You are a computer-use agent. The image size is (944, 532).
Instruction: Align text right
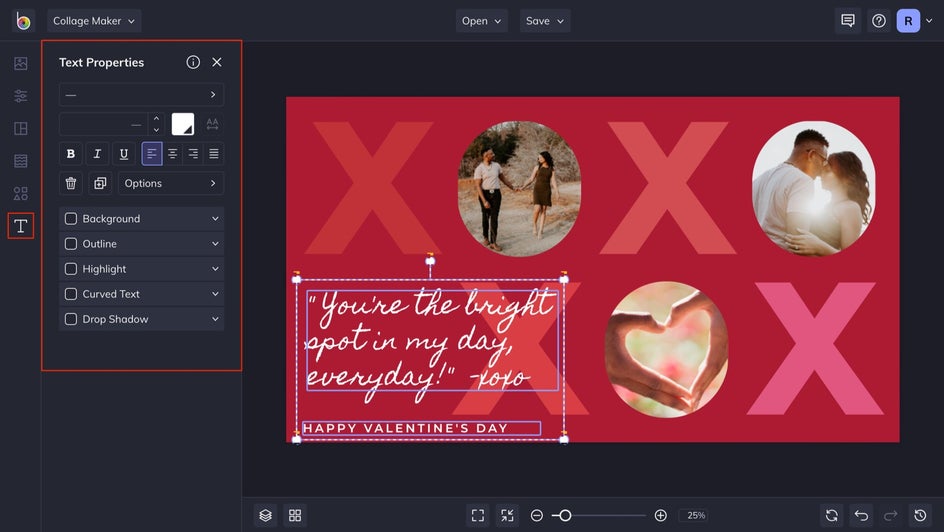(193, 153)
